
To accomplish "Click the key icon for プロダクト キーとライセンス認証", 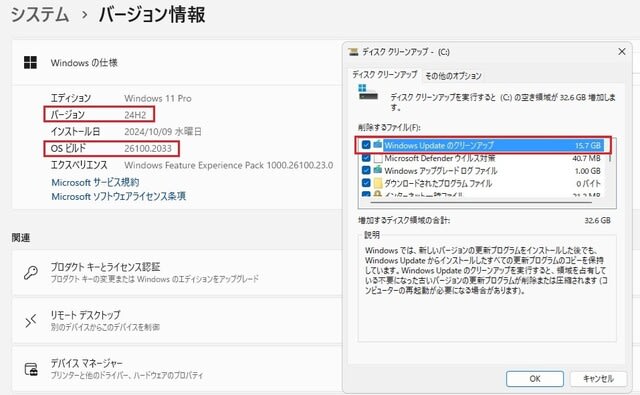I will tap(31, 272).
